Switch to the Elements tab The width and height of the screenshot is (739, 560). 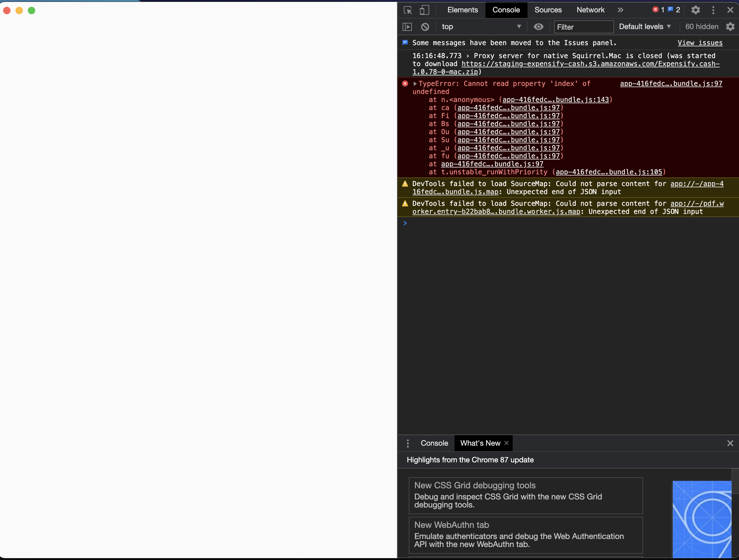click(x=462, y=10)
